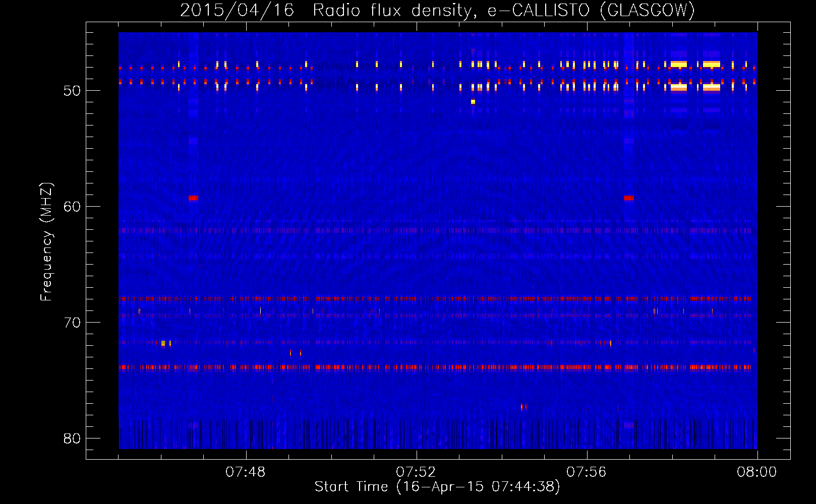The width and height of the screenshot is (816, 504).
Task: Click the 60 frequency tick label
Action: click(x=72, y=207)
